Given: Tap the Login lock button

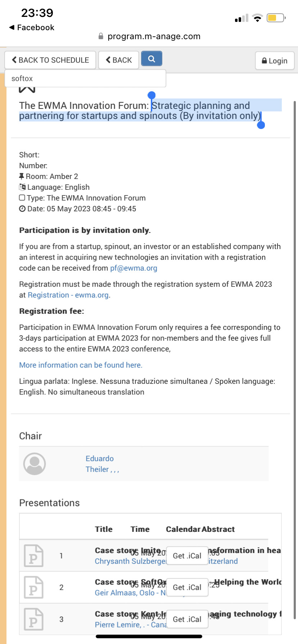Looking at the screenshot, I should 275,61.
